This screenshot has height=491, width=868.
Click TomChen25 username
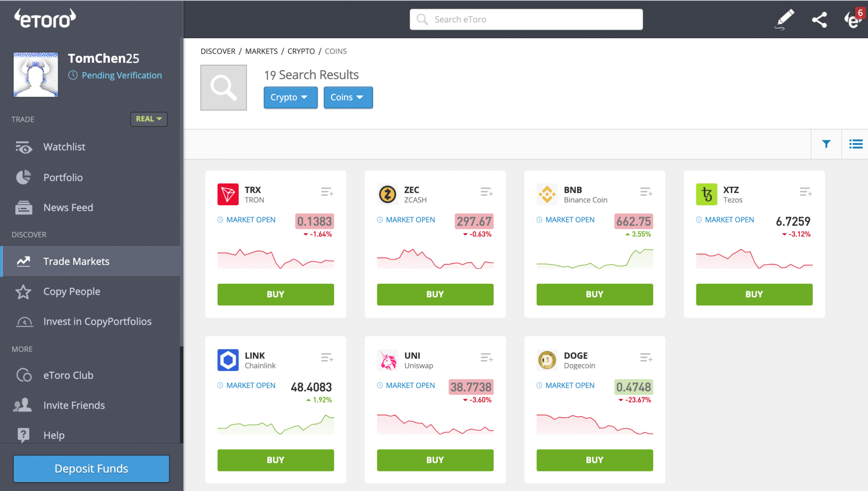[103, 59]
